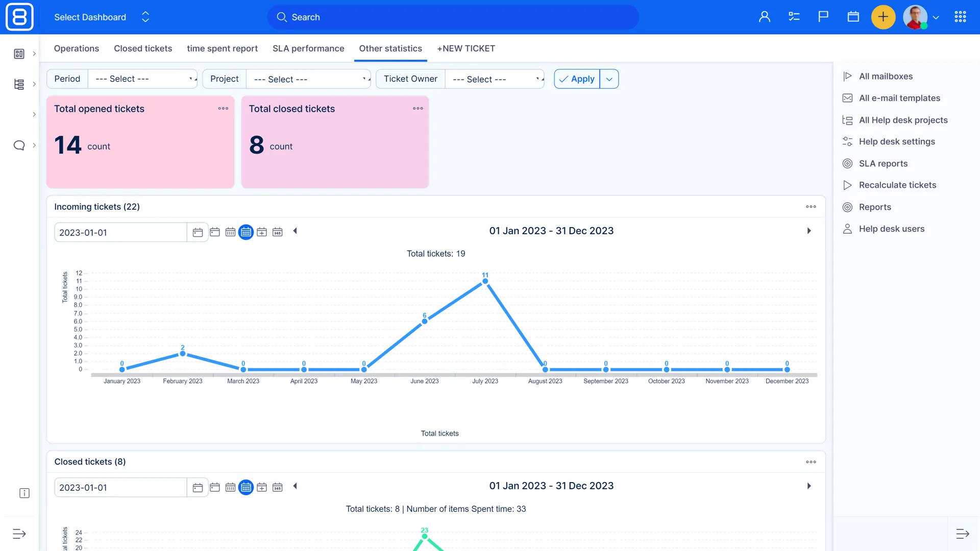Viewport: 980px width, 551px height.
Task: Open the flag icon in top bar
Action: click(823, 17)
